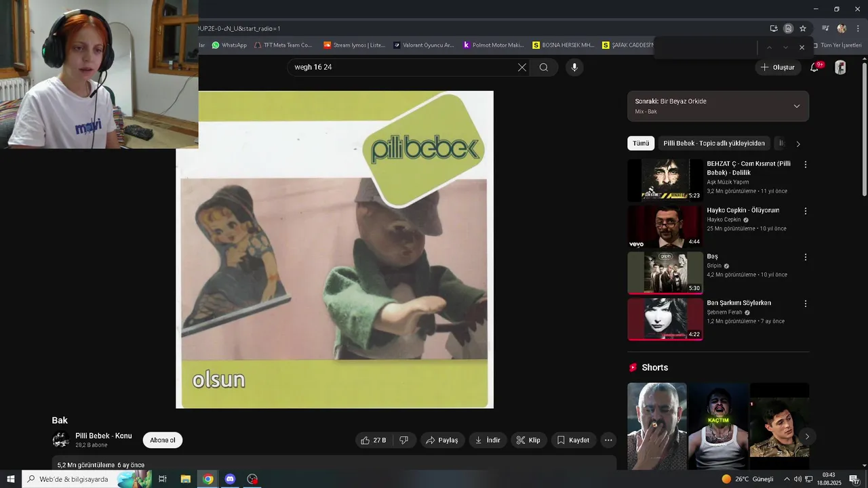Bookmark this page with the star icon

tap(803, 28)
